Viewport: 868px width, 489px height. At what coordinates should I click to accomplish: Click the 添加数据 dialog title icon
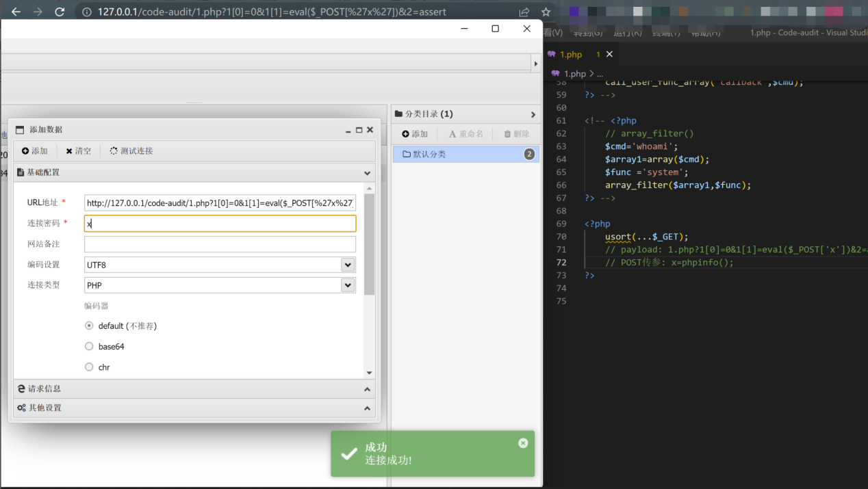(20, 130)
